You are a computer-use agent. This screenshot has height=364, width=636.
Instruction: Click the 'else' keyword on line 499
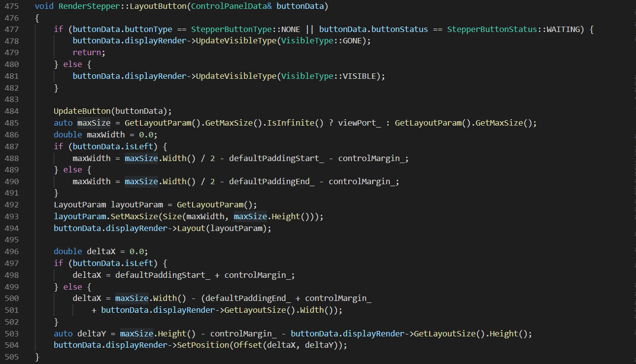pos(73,287)
